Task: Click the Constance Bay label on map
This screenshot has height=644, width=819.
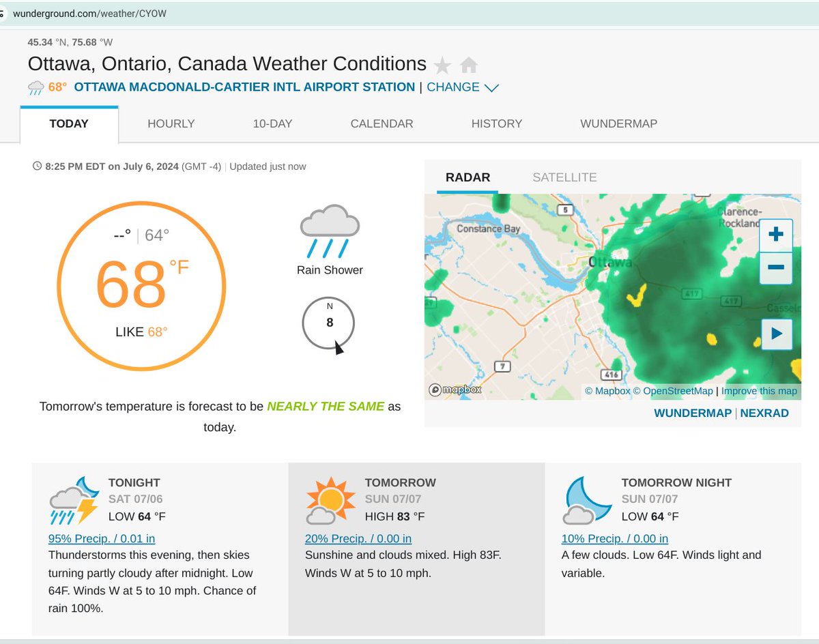Action: (488, 229)
